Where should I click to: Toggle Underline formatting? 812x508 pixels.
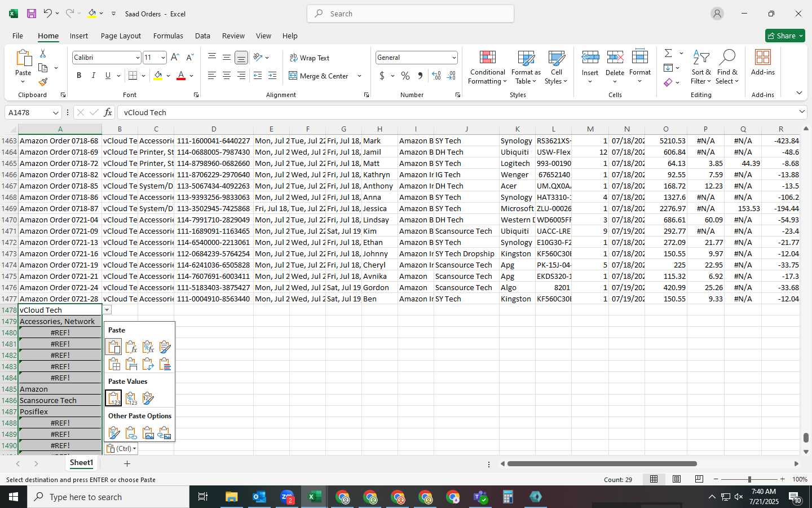tap(108, 76)
